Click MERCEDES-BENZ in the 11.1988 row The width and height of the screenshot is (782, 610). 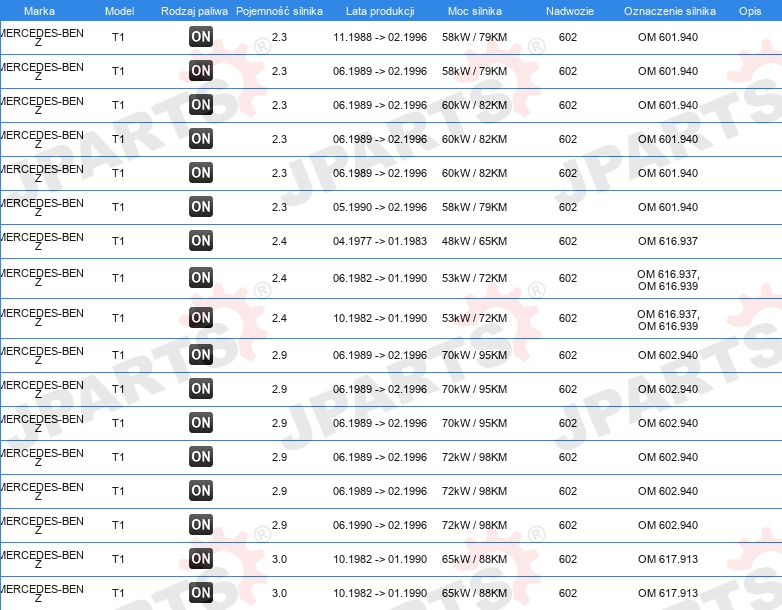point(41,37)
